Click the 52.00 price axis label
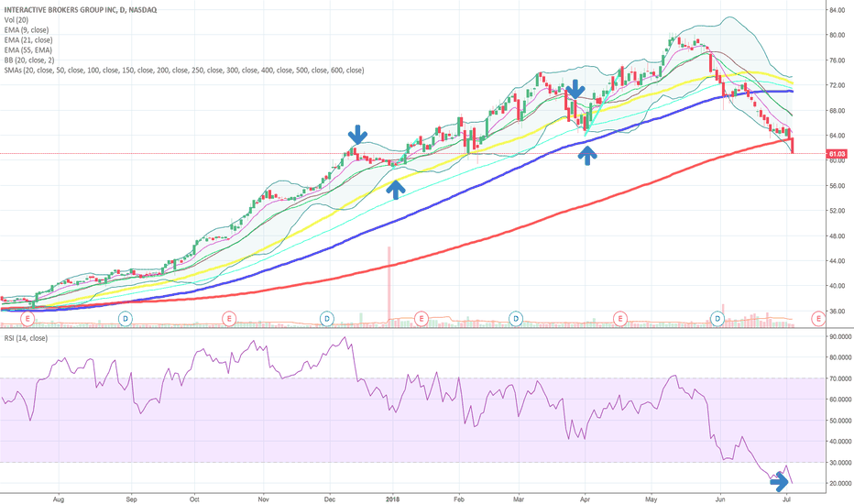This screenshot has height=504, width=854. (x=836, y=211)
